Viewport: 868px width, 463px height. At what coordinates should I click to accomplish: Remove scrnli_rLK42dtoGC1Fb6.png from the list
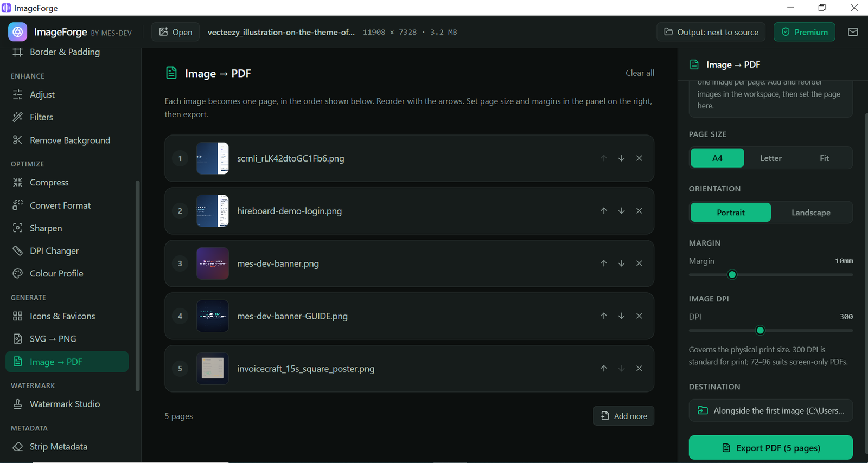point(639,158)
